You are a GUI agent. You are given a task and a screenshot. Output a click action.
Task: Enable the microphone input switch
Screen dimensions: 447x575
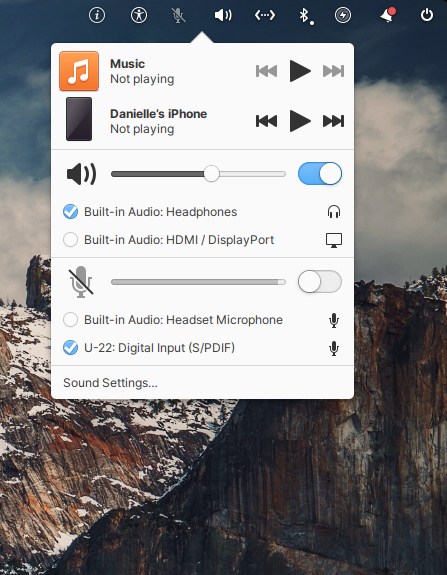coord(320,282)
